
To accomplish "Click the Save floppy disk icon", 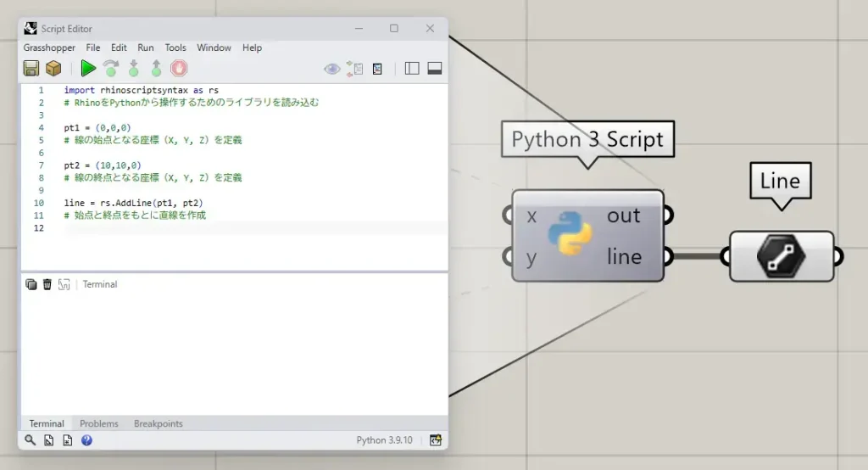I will pos(31,69).
